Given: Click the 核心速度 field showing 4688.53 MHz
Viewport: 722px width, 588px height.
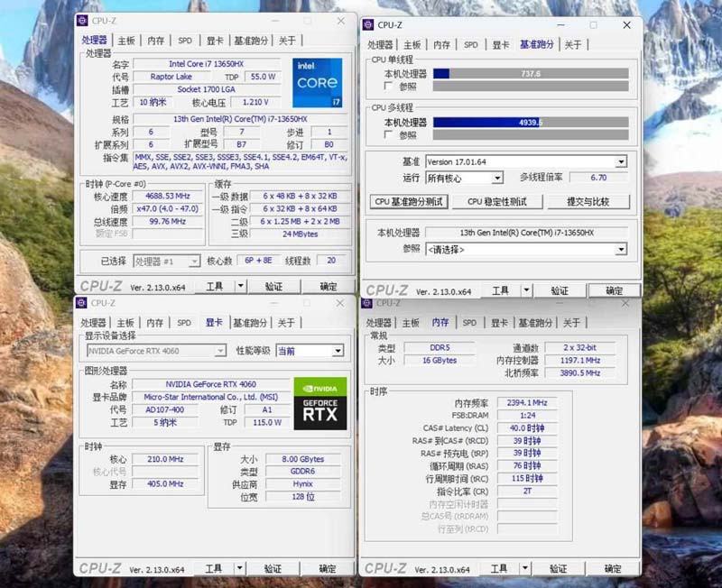Looking at the screenshot, I should 167,196.
